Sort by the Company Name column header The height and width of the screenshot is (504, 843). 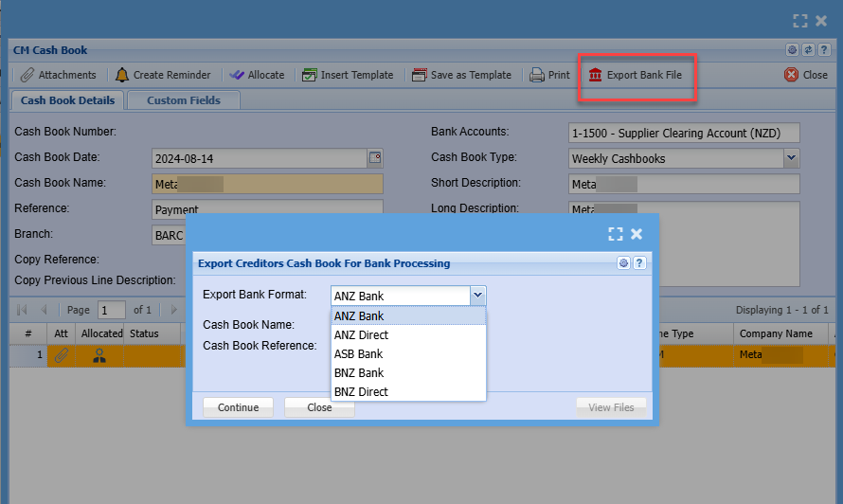point(782,333)
